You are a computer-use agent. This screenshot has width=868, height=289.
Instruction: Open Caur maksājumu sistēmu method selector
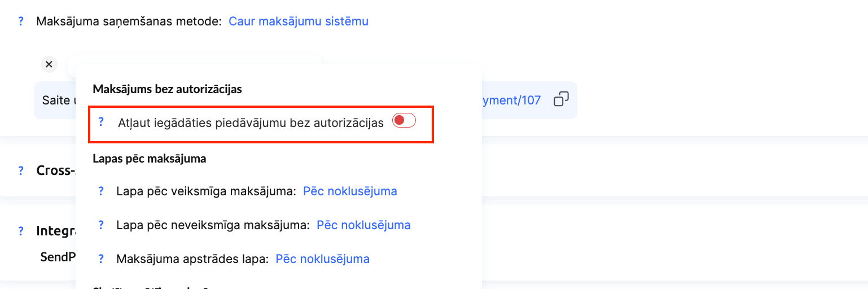(298, 21)
